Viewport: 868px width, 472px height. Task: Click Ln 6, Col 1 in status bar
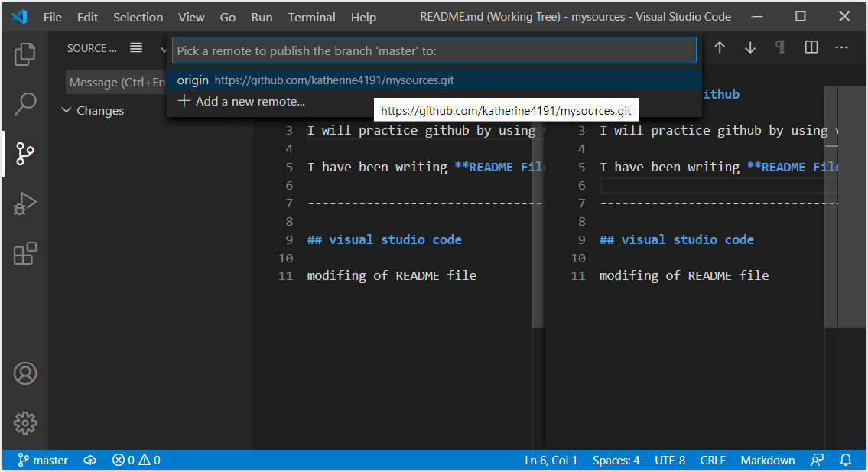click(551, 461)
